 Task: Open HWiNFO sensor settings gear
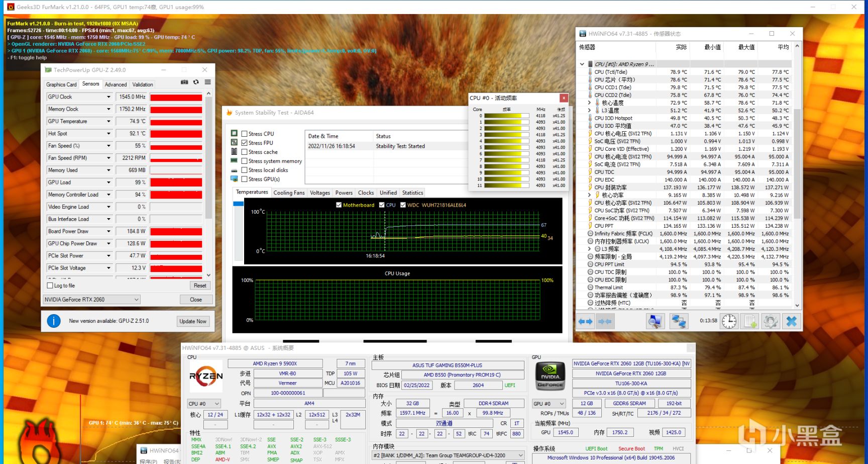click(771, 321)
